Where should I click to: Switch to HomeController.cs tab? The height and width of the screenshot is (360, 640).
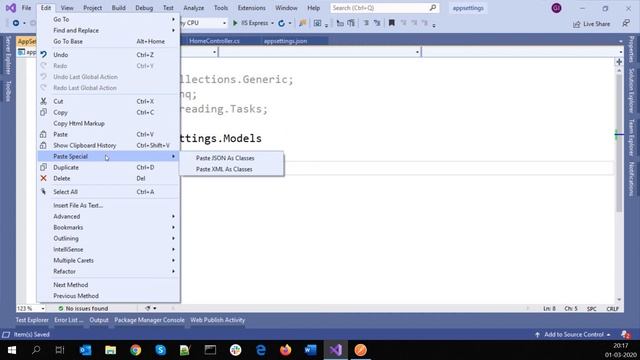click(x=215, y=41)
